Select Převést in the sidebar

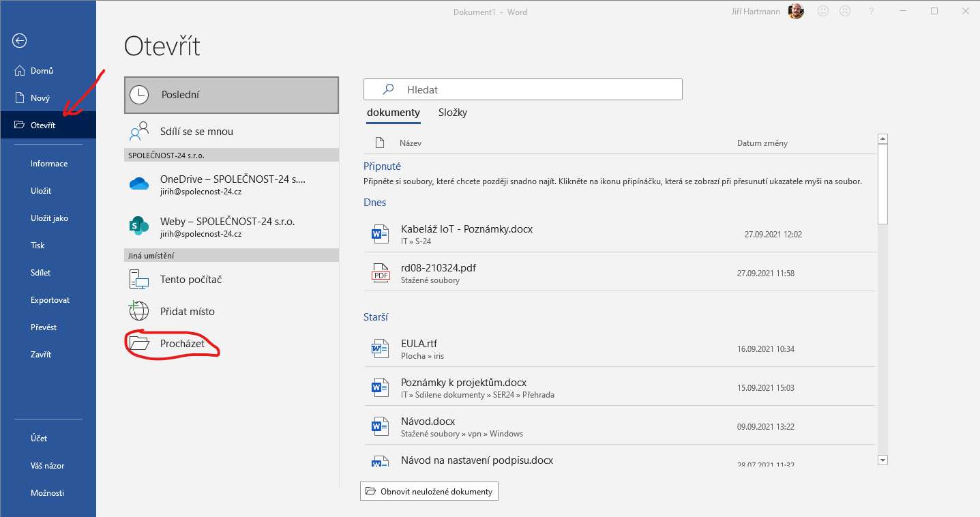[x=48, y=327]
